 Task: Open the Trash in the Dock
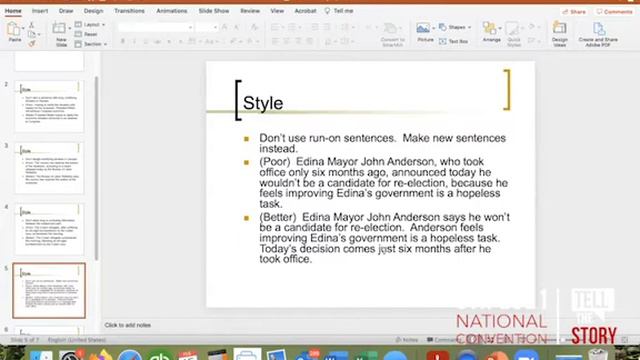(x=598, y=355)
